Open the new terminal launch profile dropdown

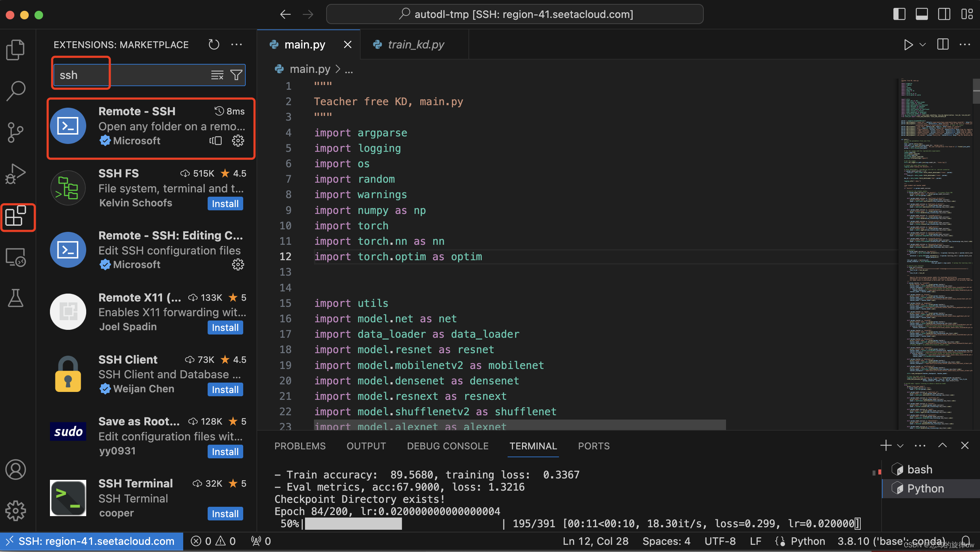point(901,446)
